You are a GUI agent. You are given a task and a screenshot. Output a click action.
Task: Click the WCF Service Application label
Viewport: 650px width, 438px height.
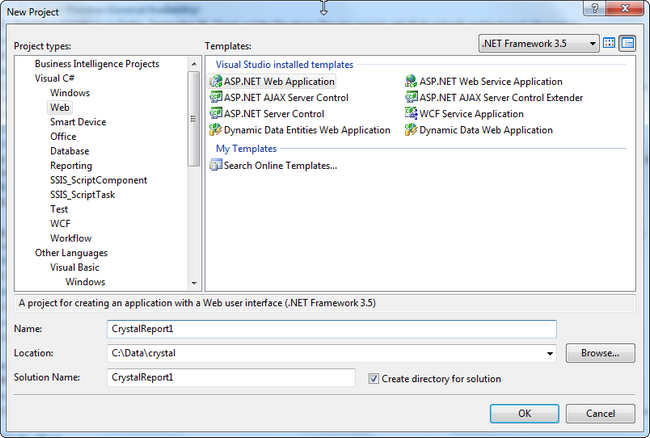(471, 114)
